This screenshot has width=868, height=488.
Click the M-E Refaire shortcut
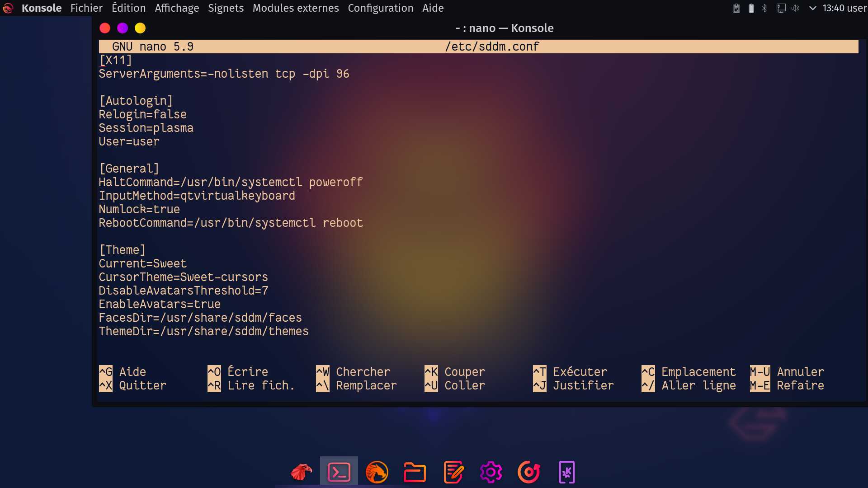pos(787,385)
